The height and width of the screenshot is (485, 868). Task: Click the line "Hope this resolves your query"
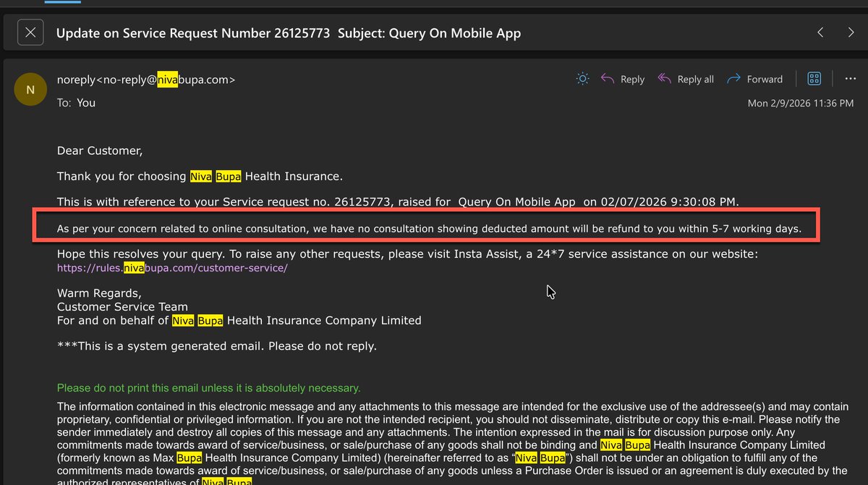pyautogui.click(x=407, y=255)
